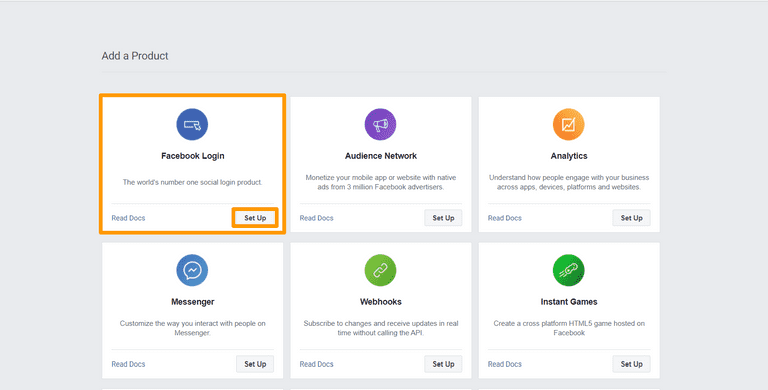Set up Audience Network
Screen dimensions: 768x390
443,218
